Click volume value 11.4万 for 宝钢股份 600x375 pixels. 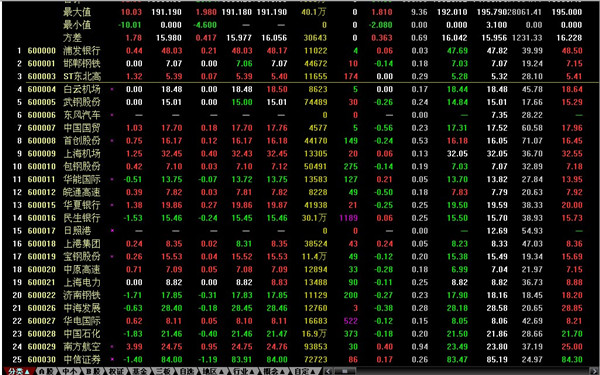(x=314, y=256)
